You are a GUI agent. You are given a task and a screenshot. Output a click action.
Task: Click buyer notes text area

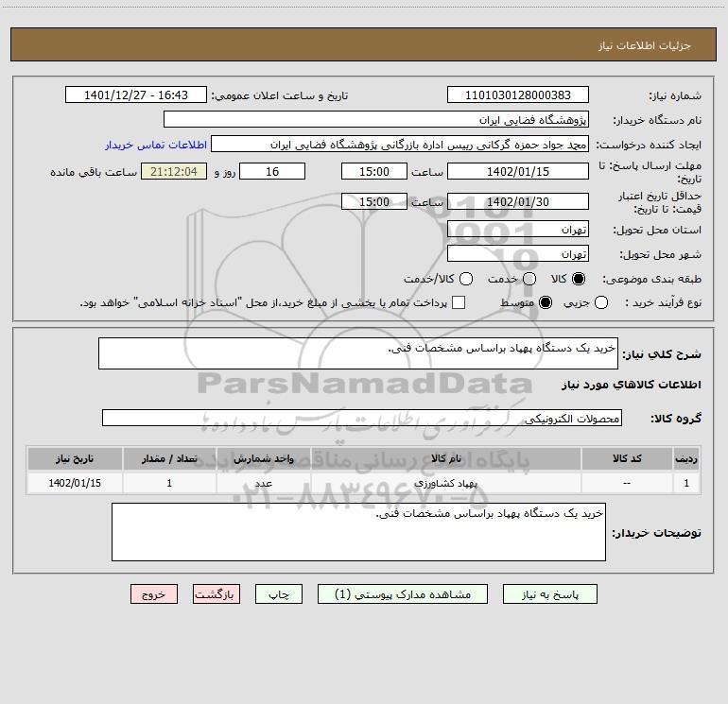tap(358, 532)
